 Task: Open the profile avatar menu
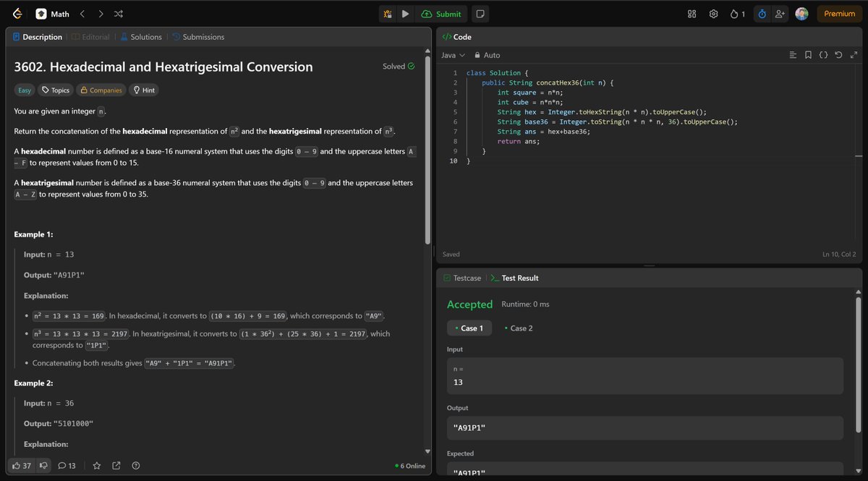[x=801, y=14]
